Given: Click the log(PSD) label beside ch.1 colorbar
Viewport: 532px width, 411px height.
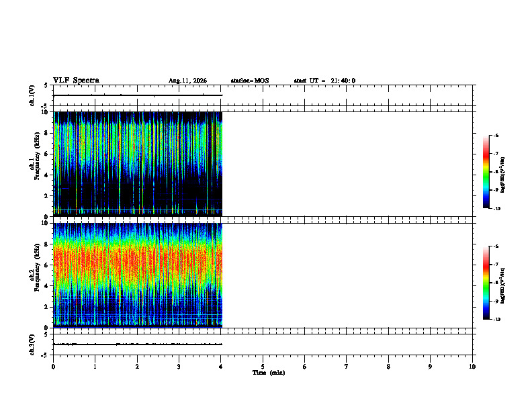Looking at the screenshot, I should coord(503,175).
